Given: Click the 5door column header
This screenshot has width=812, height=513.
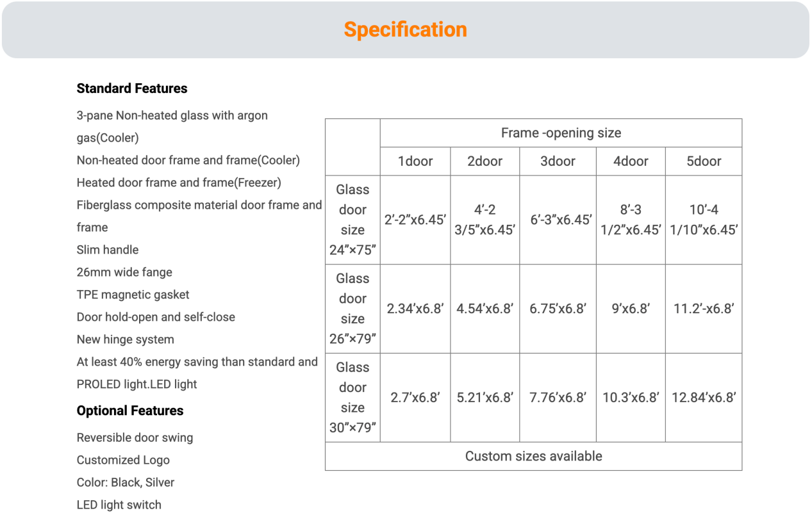Looking at the screenshot, I should click(704, 161).
